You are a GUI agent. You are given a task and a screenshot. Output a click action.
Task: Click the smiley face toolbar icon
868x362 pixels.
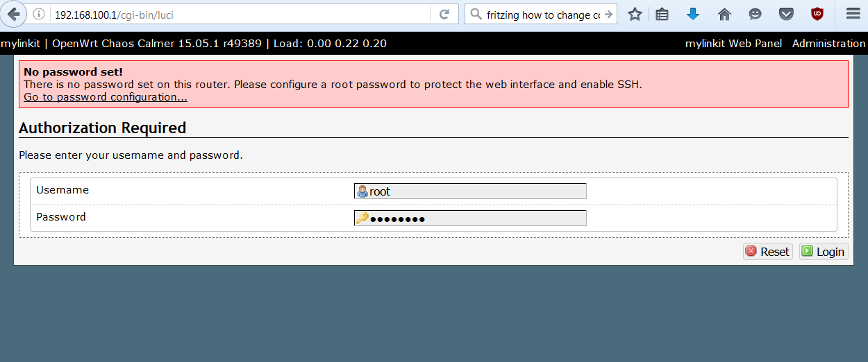(x=756, y=15)
